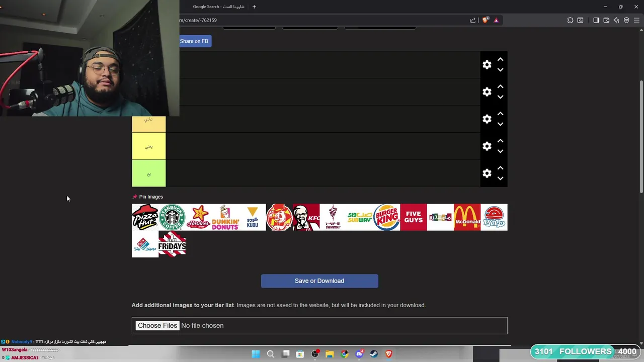644x362 pixels.
Task: Open Windows taskbar Search
Action: coord(270,354)
